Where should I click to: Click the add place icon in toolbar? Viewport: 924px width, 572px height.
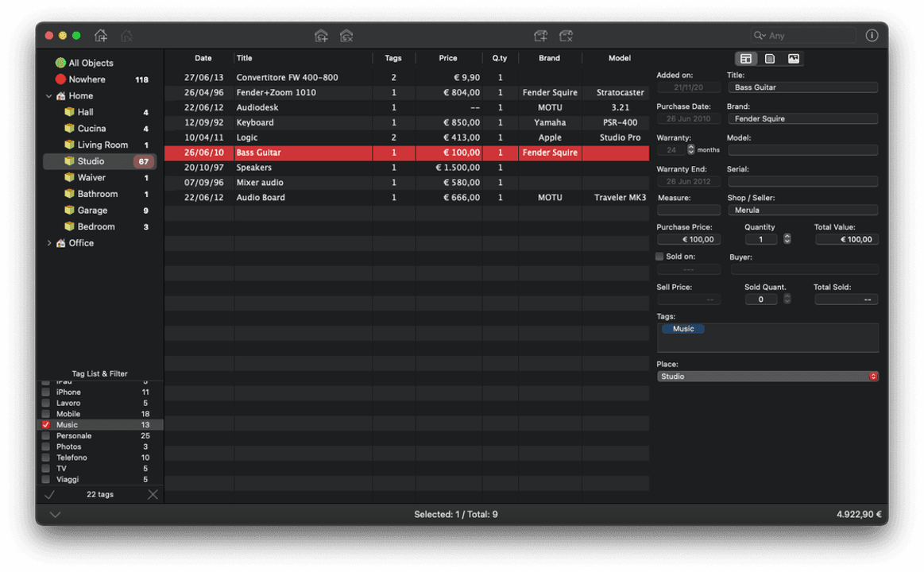click(321, 36)
